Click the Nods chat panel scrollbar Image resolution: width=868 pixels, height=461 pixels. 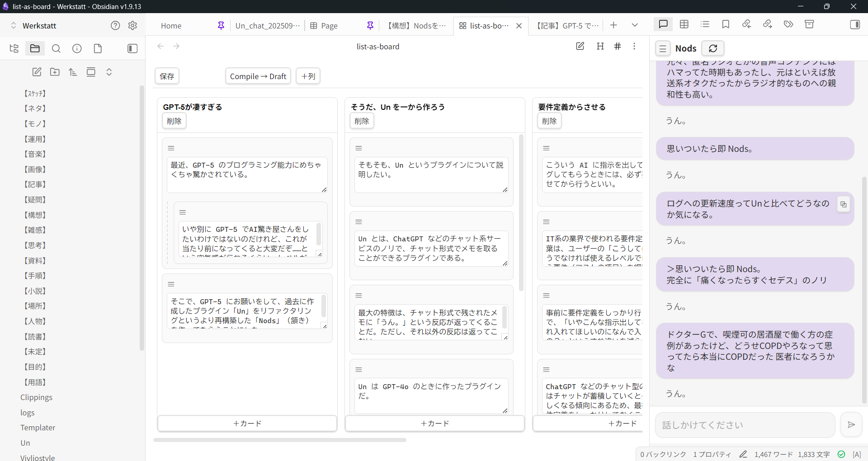(x=864, y=289)
